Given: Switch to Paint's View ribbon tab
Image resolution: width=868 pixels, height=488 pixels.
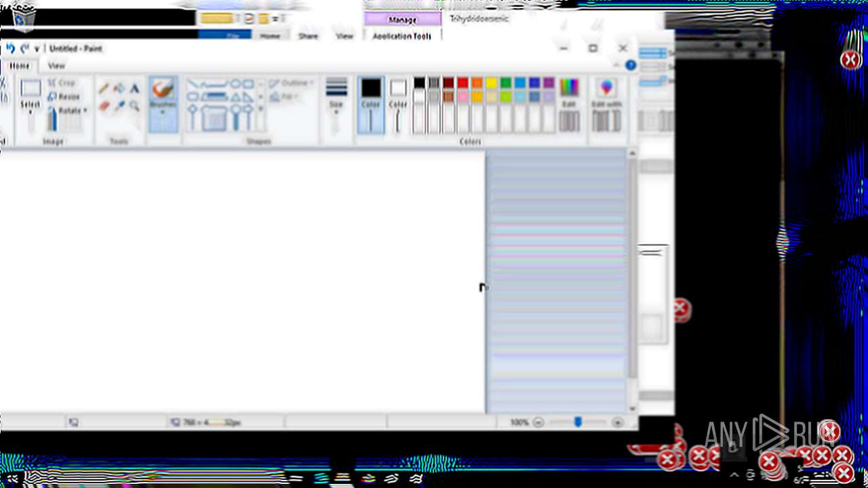Looking at the screenshot, I should (x=56, y=66).
